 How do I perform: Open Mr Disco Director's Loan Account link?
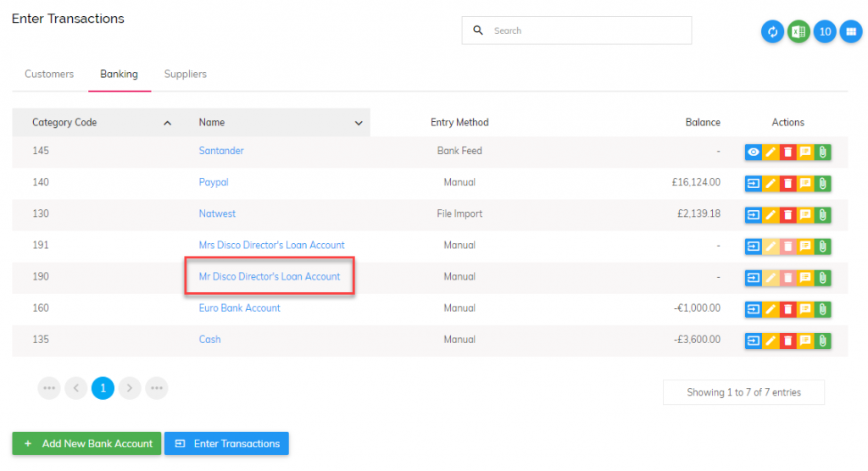coord(270,276)
